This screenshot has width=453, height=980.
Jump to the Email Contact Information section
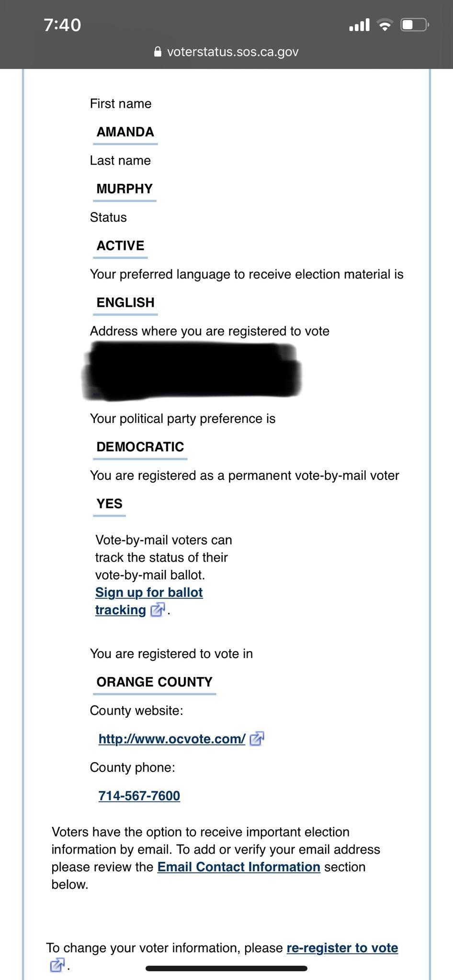(x=238, y=867)
